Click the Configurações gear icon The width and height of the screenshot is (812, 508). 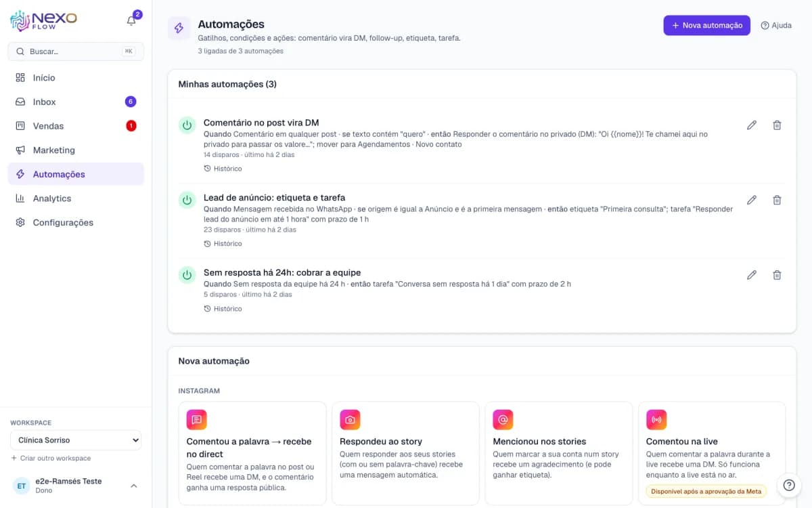coord(20,222)
